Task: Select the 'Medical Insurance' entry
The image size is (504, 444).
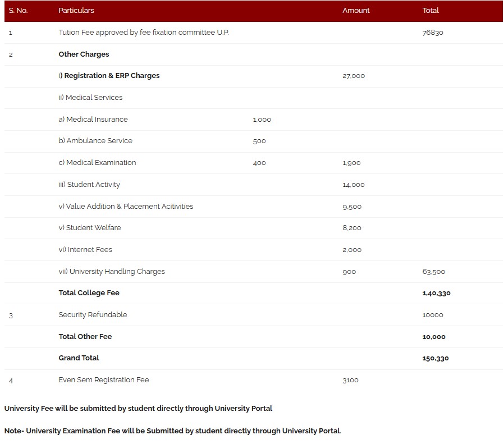Action: pyautogui.click(x=93, y=120)
